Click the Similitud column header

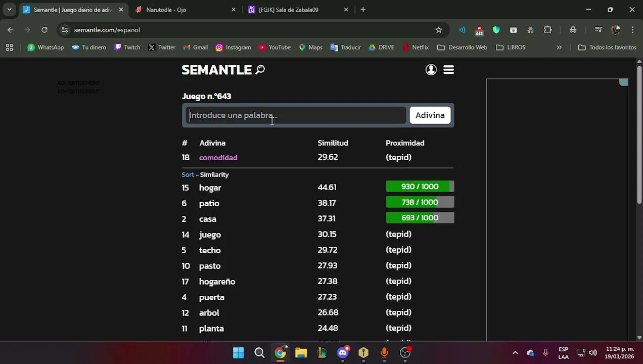(x=333, y=143)
